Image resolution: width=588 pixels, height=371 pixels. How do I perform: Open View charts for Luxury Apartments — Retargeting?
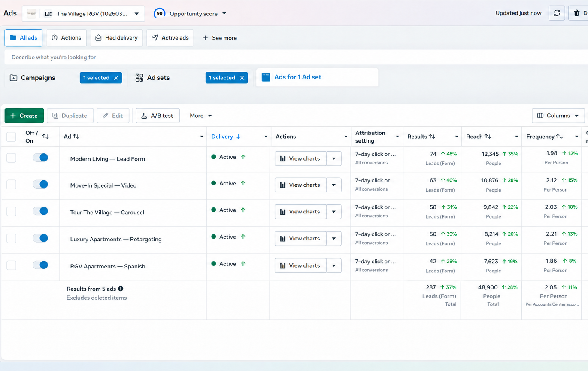pyautogui.click(x=300, y=238)
